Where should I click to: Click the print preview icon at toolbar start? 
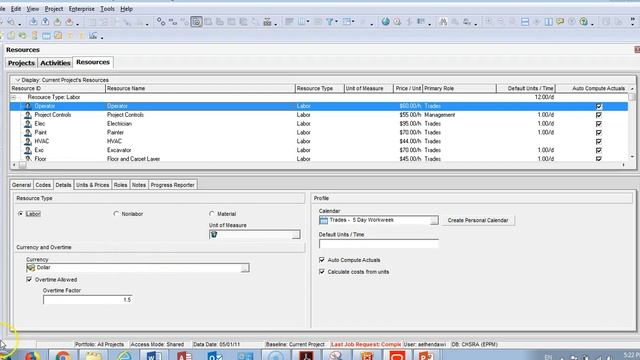point(11,22)
